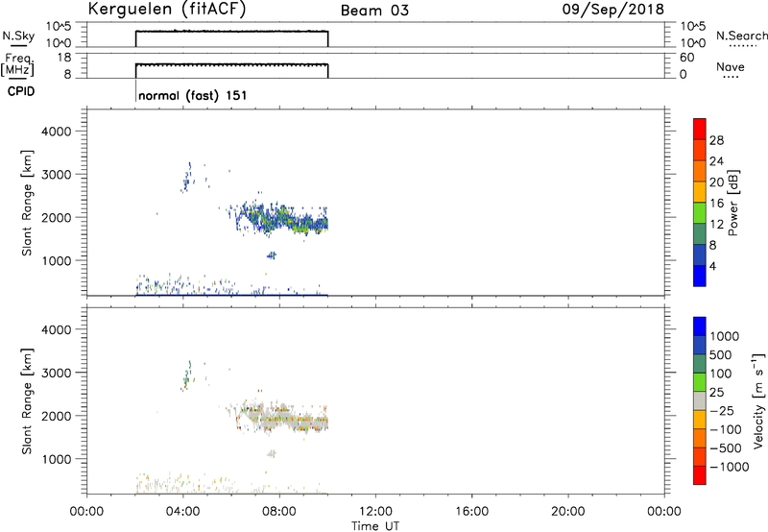Click the '3000' tick on the velocity panel

pos(57,373)
